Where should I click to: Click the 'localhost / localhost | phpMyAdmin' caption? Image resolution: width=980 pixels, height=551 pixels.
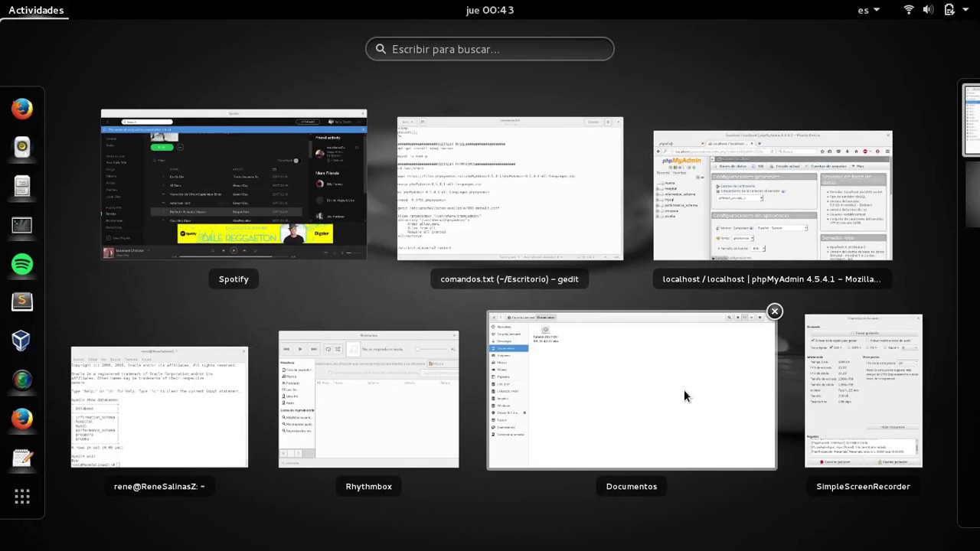click(772, 279)
